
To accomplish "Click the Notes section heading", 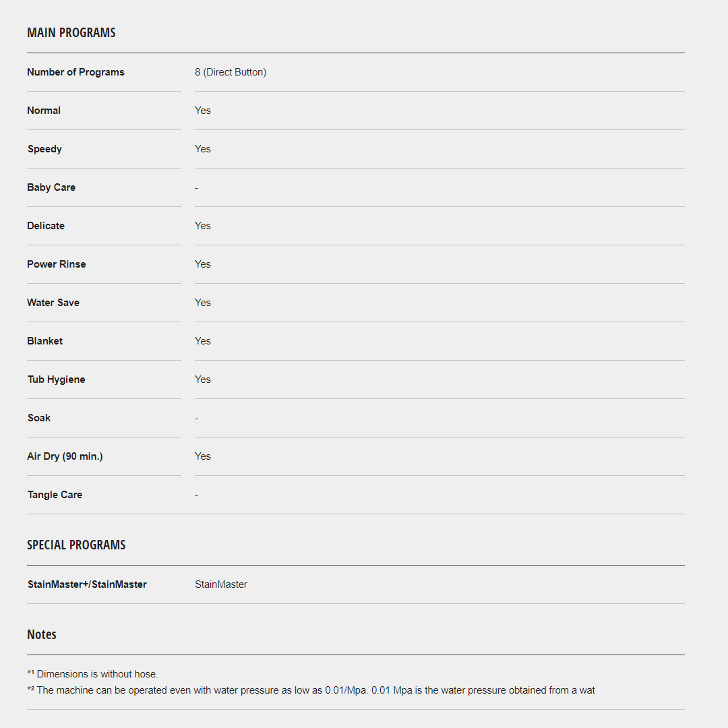I will (42, 634).
